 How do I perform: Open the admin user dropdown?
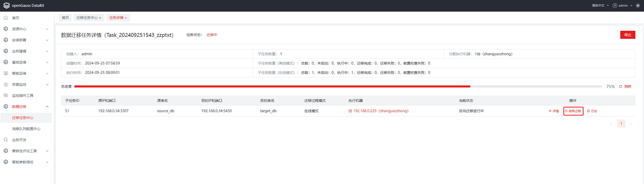pyautogui.click(x=623, y=6)
